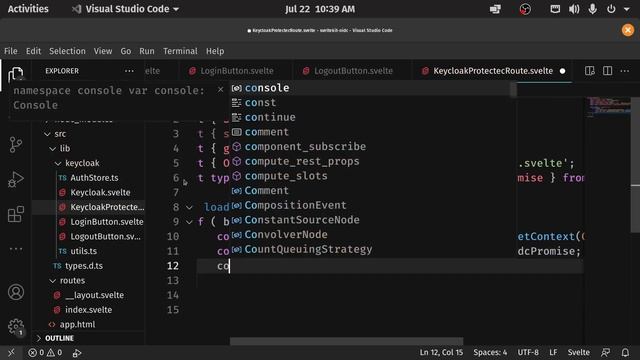The image size is (640, 360).
Task: Open the Go menu
Action: click(x=126, y=51)
